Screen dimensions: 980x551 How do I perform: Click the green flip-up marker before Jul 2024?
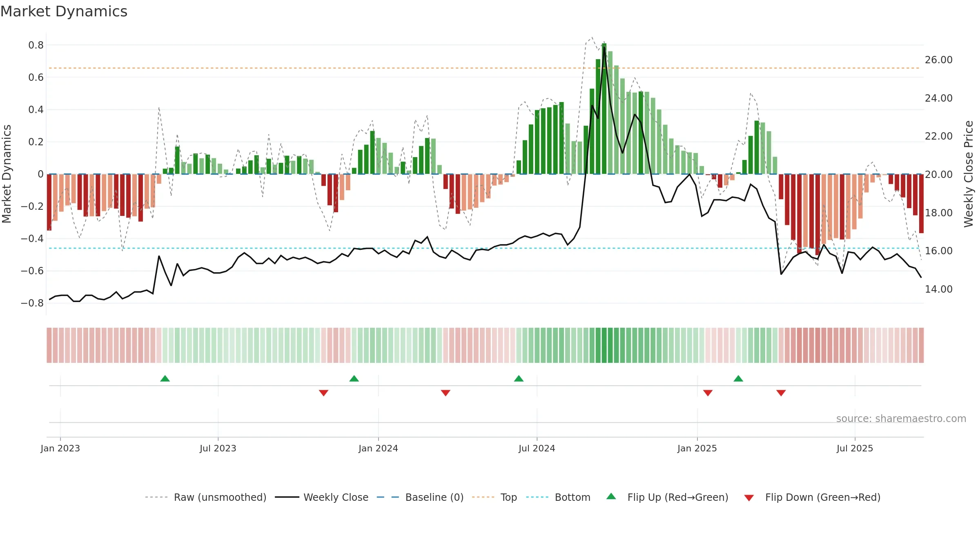click(x=519, y=378)
